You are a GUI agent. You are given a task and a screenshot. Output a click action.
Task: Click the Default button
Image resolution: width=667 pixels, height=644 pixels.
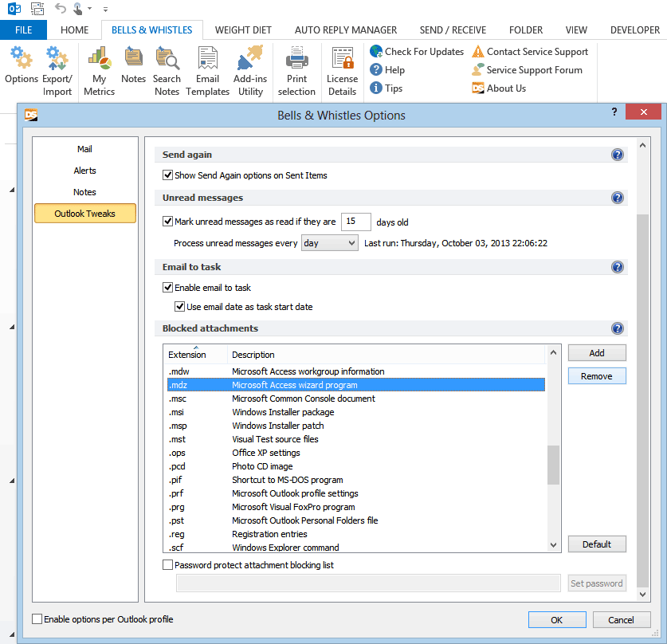tap(597, 544)
